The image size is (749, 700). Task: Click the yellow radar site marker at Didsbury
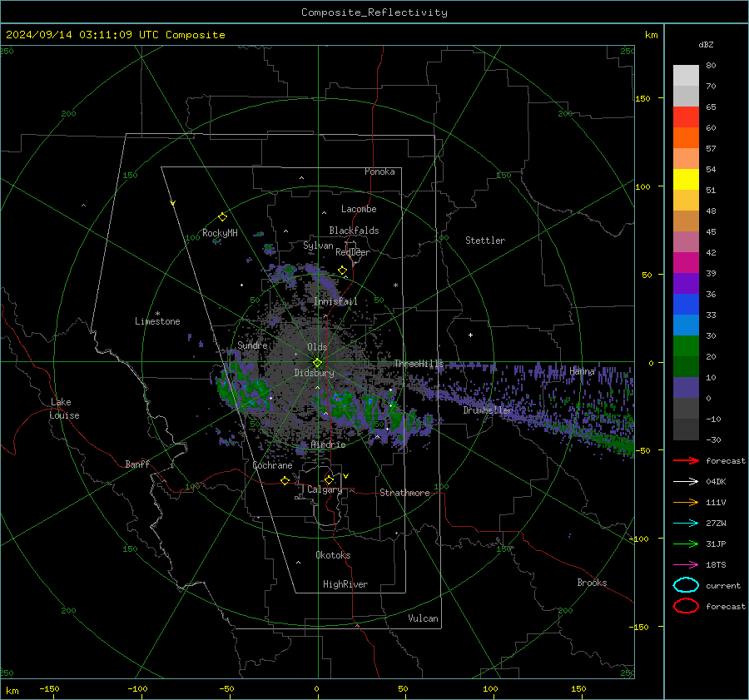(317, 363)
